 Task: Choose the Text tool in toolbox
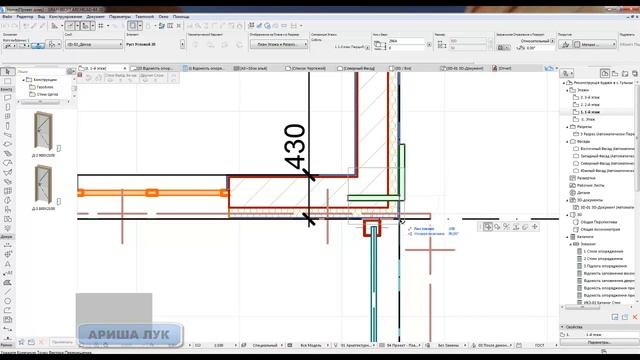pyautogui.click(x=7, y=264)
